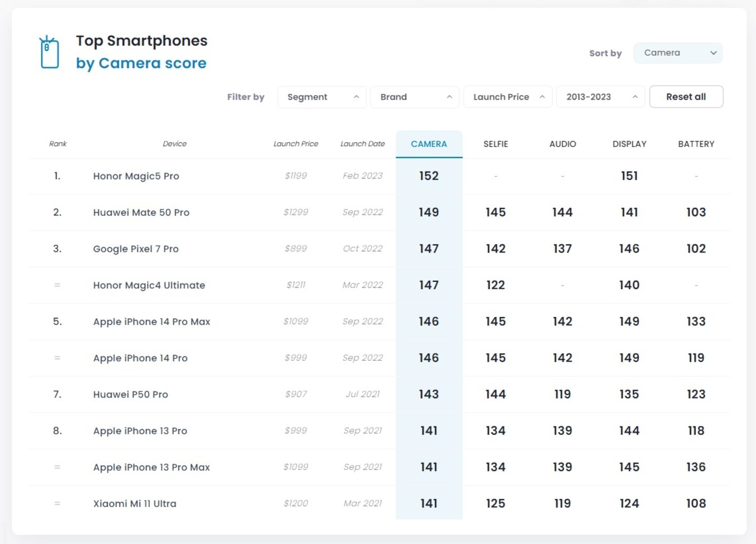
Task: Open the Apple iPhone 14 Pro link
Action: coord(140,358)
